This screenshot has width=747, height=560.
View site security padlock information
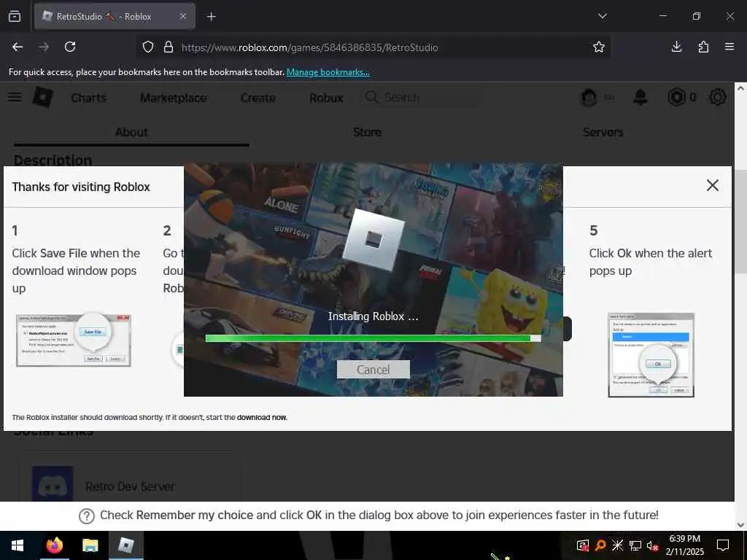coord(169,47)
